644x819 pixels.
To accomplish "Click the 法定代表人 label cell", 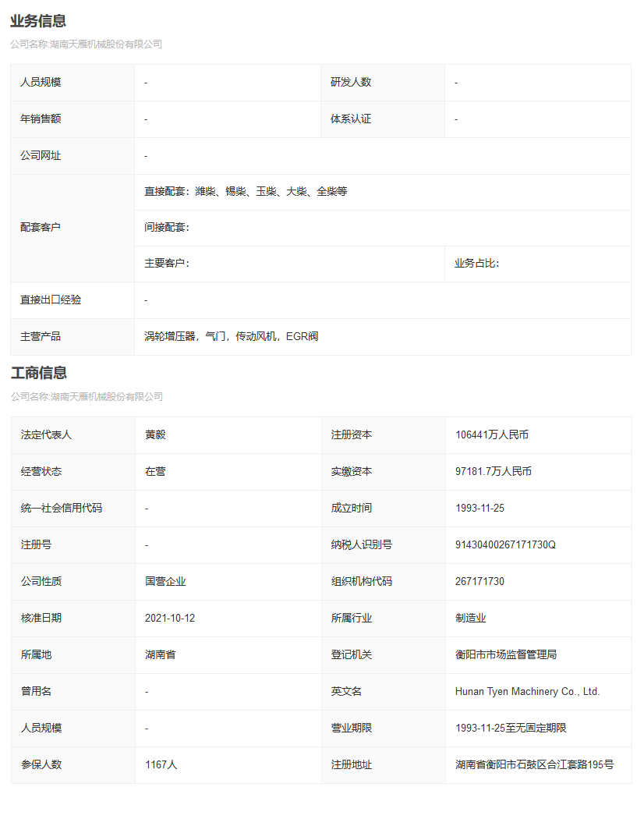I will [73, 435].
